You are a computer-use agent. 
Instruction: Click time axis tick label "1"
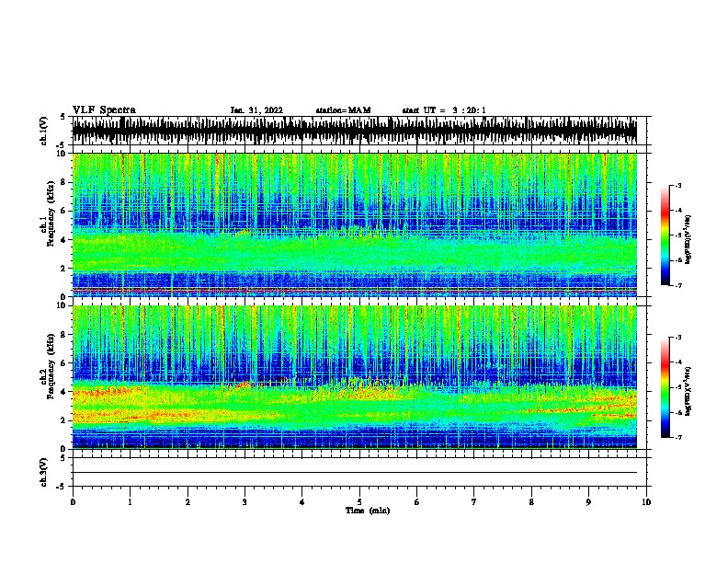[x=130, y=502]
